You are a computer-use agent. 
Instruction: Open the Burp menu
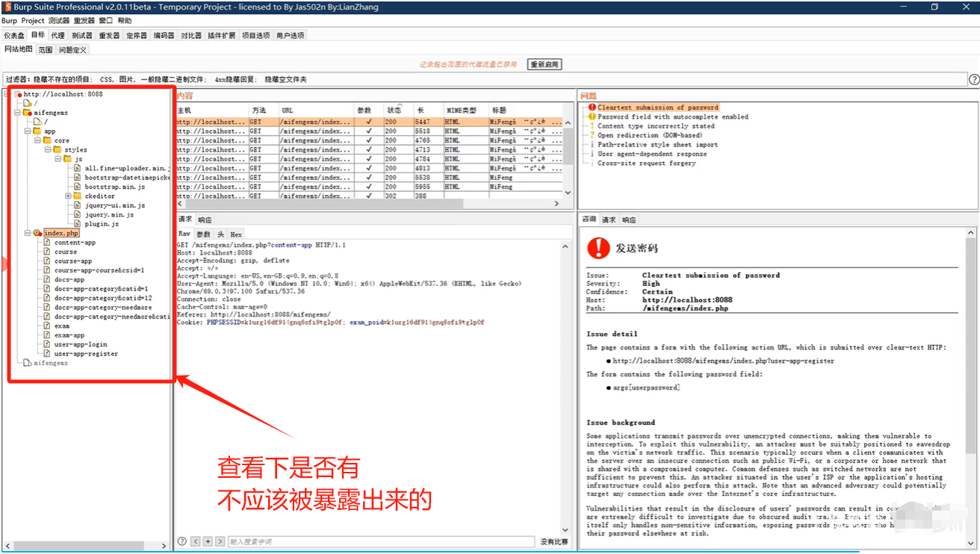pos(9,21)
